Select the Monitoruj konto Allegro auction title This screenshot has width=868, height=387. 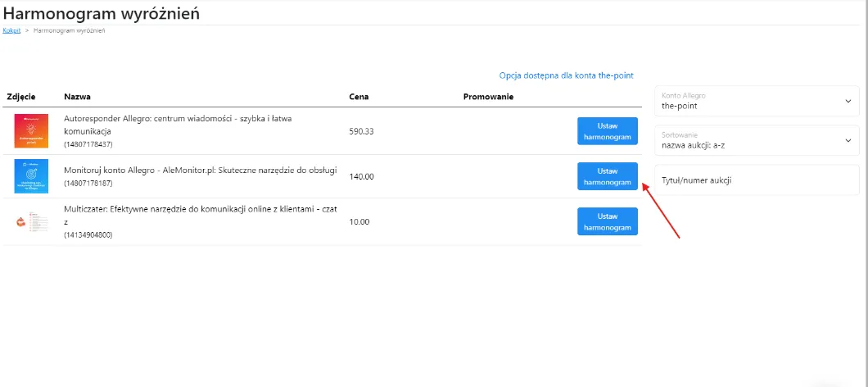coord(200,170)
